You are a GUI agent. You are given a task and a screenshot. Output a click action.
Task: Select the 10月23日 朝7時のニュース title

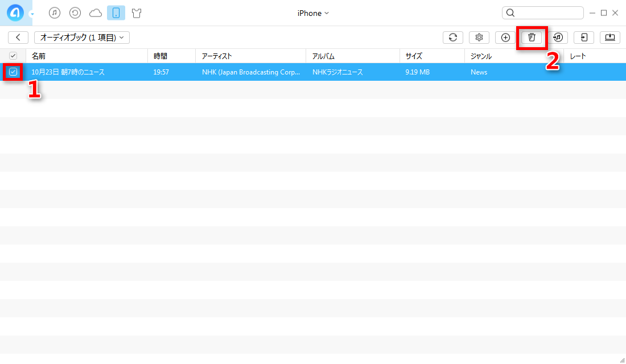click(x=68, y=72)
